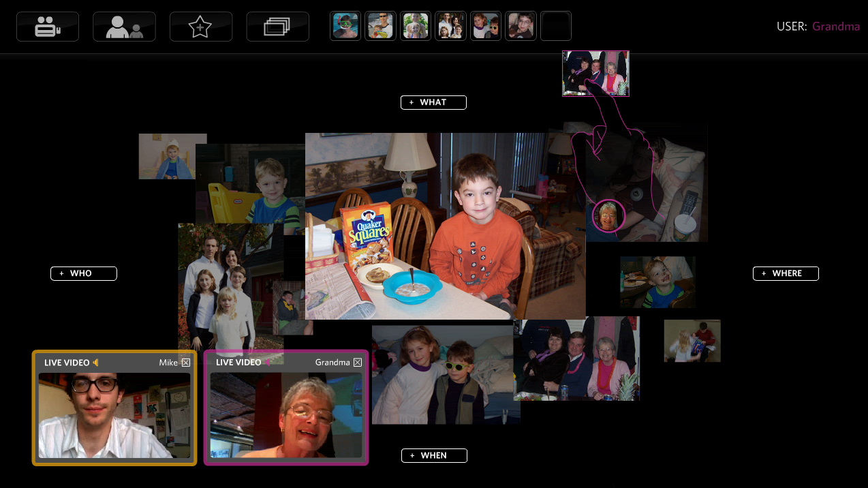Close Grandma's live video panel
The width and height of the screenshot is (868, 488).
(358, 363)
